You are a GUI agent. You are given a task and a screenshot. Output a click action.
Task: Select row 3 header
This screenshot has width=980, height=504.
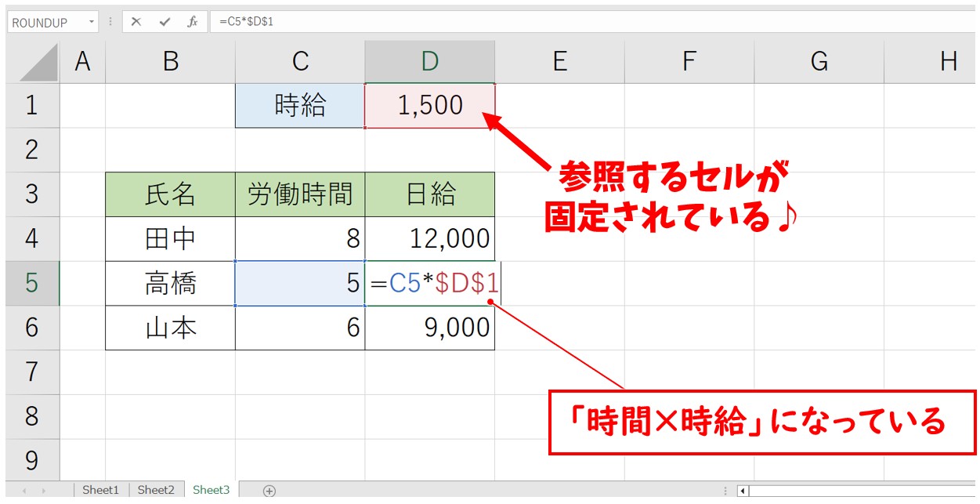click(32, 194)
